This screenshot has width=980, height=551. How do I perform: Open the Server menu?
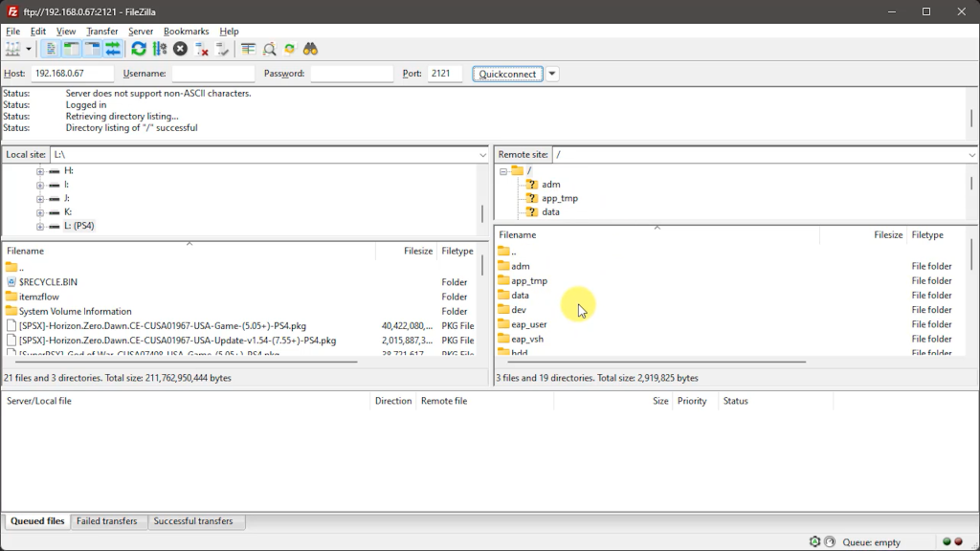141,32
